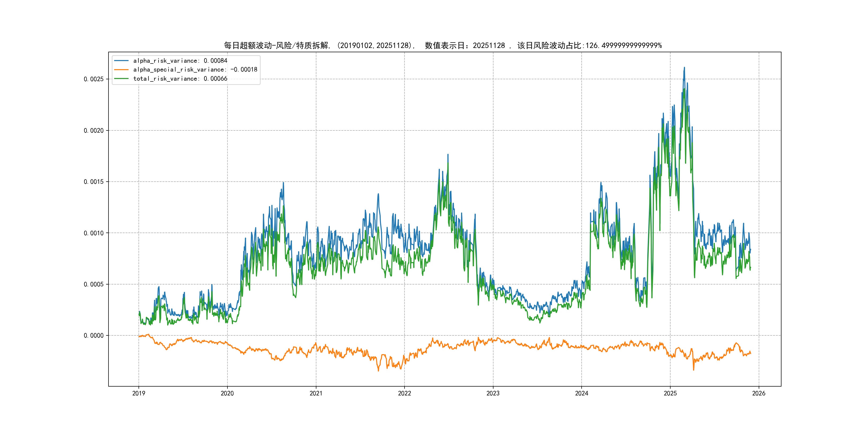The height and width of the screenshot is (434, 868).
Task: Click the 0.0025 y-axis tick label
Action: point(94,79)
